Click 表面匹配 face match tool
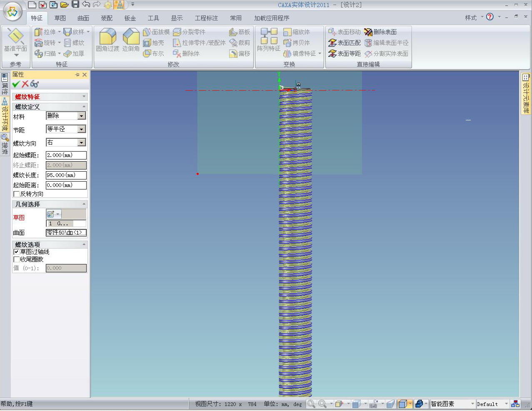 tap(344, 43)
